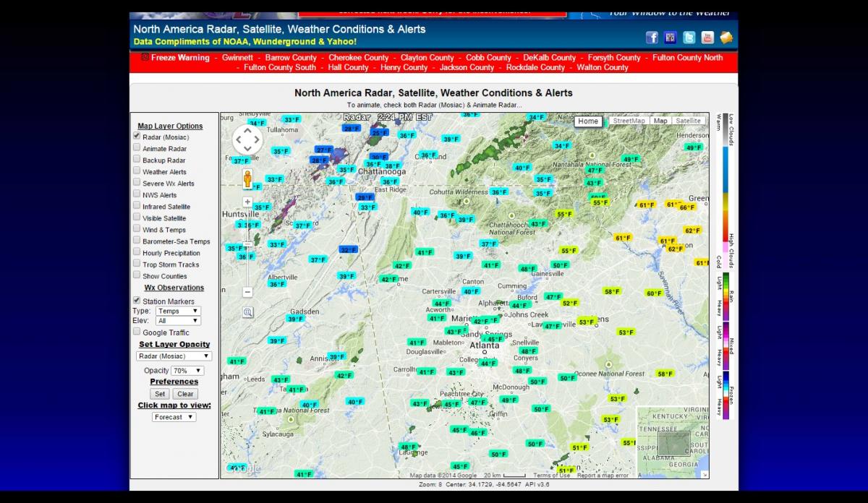Click the map zoom slider track

pos(247,247)
